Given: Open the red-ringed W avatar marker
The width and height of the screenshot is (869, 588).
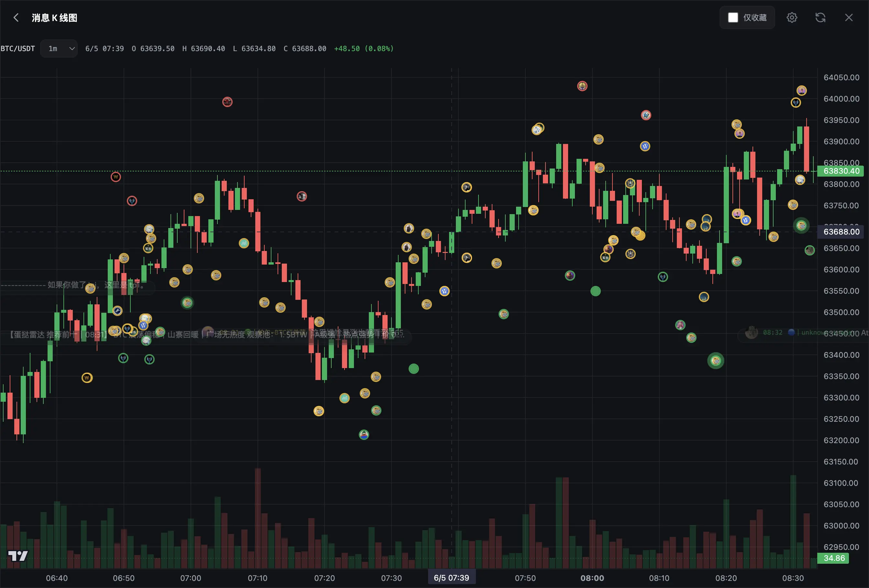Looking at the screenshot, I should coord(115,177).
